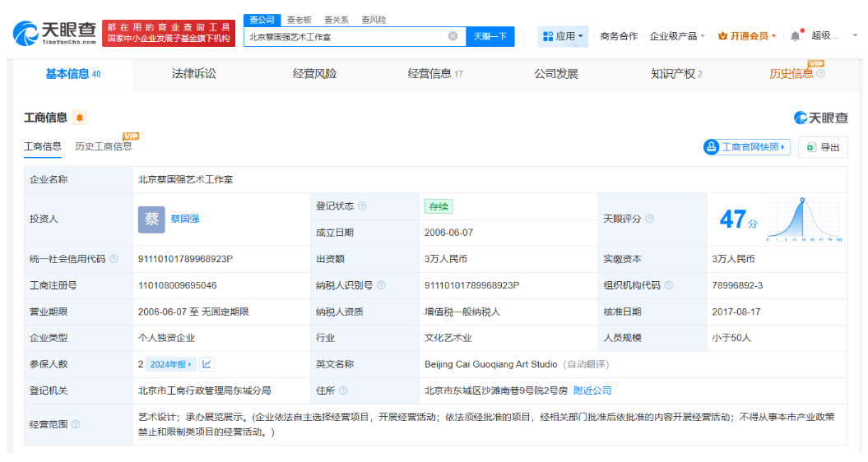Viewport: 868px width, 462px height.
Task: Click the 小于50人 staff size value
Action: point(731,338)
